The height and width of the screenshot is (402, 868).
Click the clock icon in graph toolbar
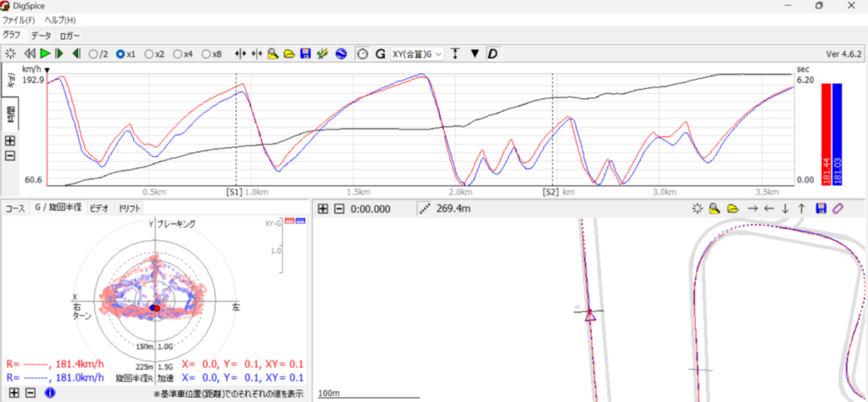tap(362, 54)
